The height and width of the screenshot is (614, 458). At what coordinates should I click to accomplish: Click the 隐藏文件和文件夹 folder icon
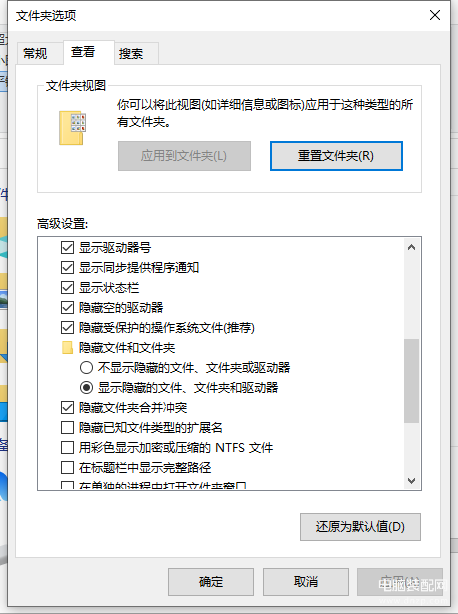click(67, 347)
